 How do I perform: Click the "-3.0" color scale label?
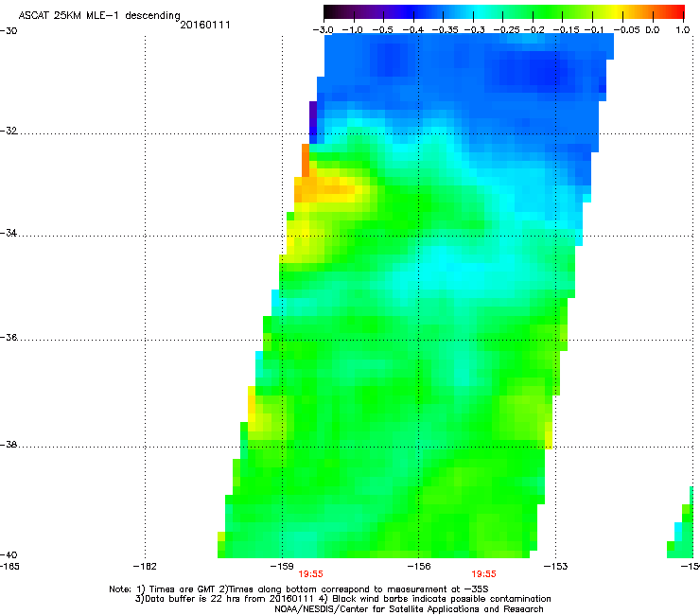coord(323,30)
